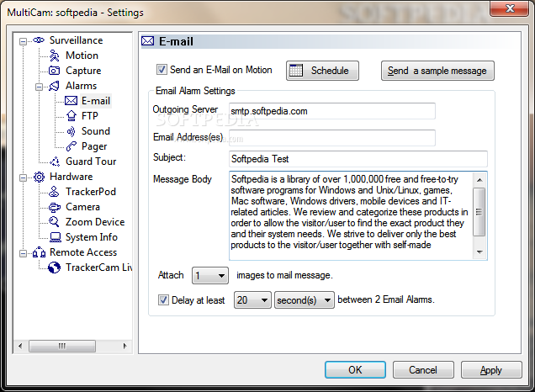Click the TrackerCam Live globe icon
The height and width of the screenshot is (392, 535).
coord(54,268)
